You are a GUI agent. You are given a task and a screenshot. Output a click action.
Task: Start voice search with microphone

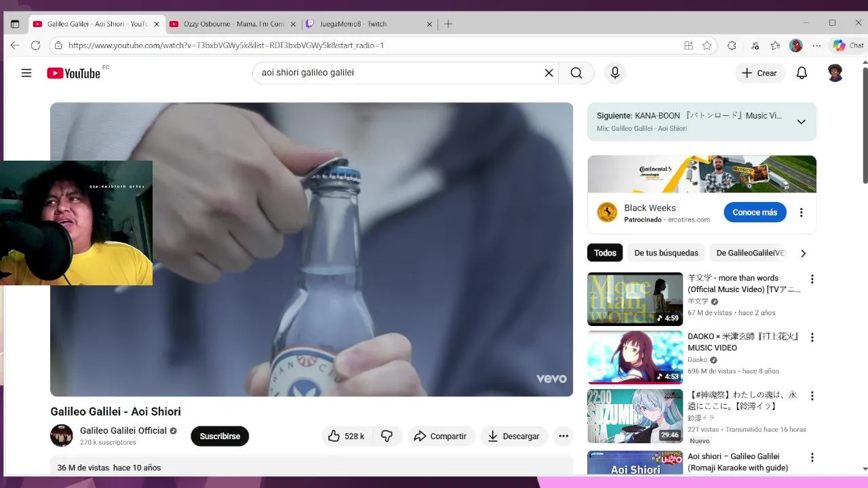615,73
